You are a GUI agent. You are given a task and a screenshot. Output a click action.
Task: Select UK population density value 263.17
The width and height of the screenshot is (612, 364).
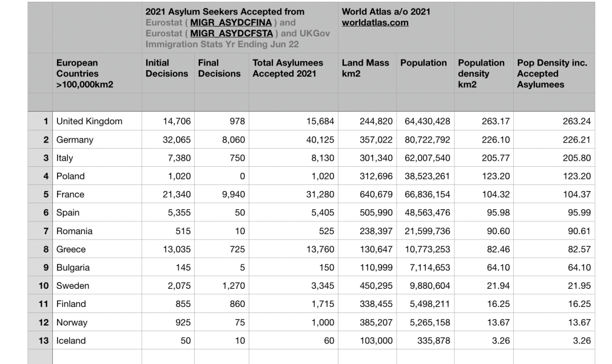click(484, 121)
